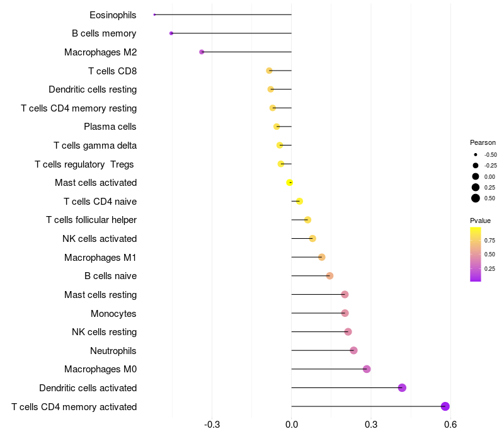Click the Neutrophils data point

click(353, 350)
